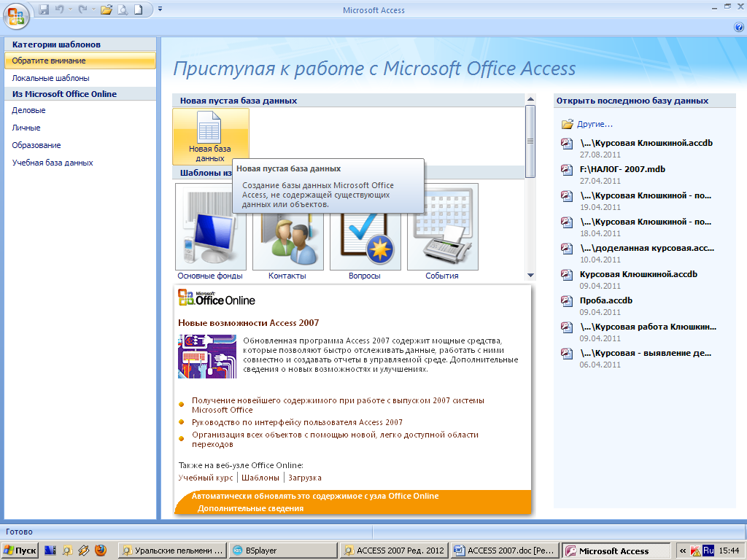Expand hidden tray icons chevron
This screenshot has height=560, width=747.
click(683, 551)
